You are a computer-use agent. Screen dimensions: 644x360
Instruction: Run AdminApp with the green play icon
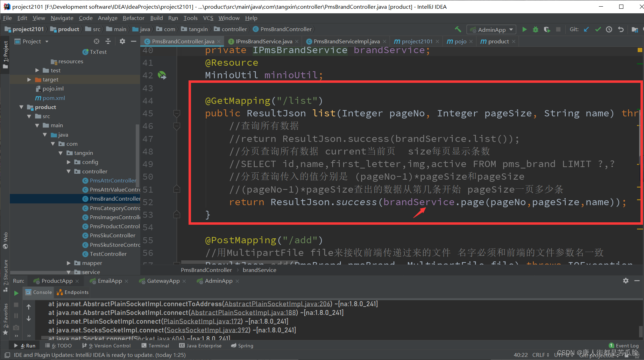pyautogui.click(x=524, y=30)
